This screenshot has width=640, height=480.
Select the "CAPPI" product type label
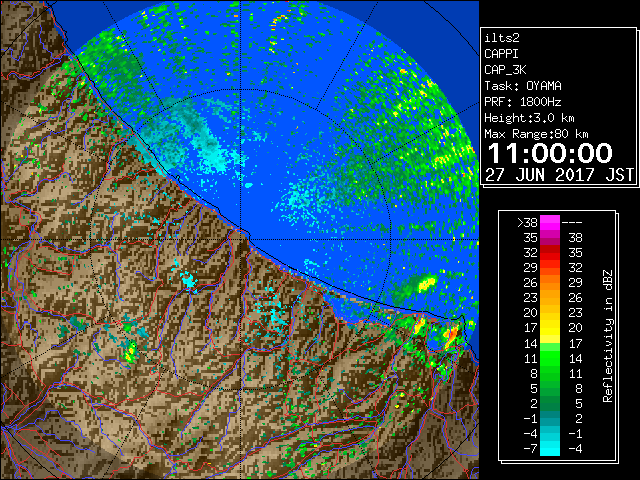(x=501, y=54)
